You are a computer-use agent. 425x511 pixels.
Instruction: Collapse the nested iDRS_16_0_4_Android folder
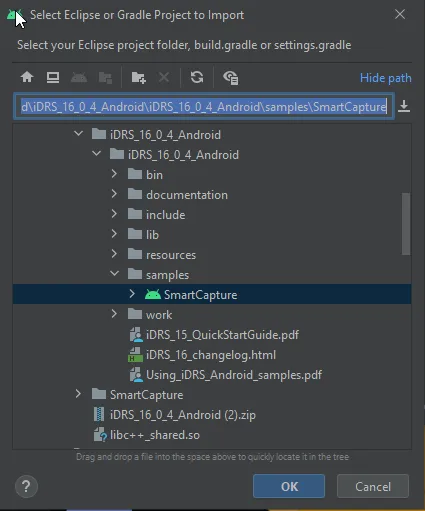pyautogui.click(x=96, y=154)
